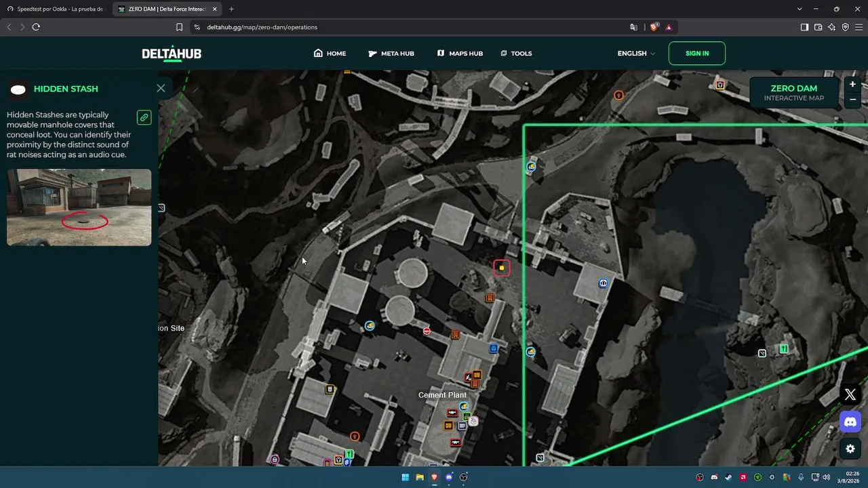Open the Home nav item

pos(330,54)
